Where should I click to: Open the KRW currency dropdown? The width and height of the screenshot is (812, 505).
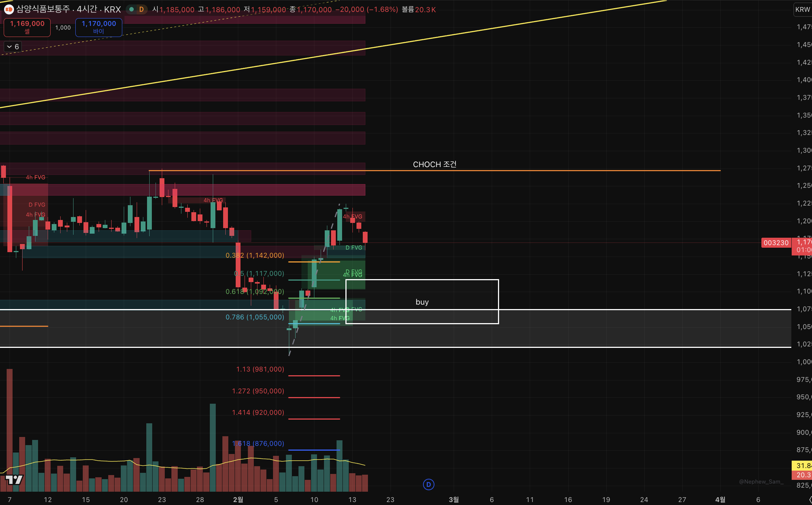pos(802,10)
